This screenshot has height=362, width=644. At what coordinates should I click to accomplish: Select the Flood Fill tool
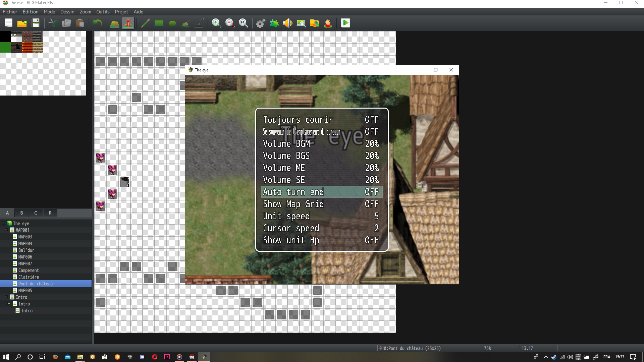pos(186,23)
